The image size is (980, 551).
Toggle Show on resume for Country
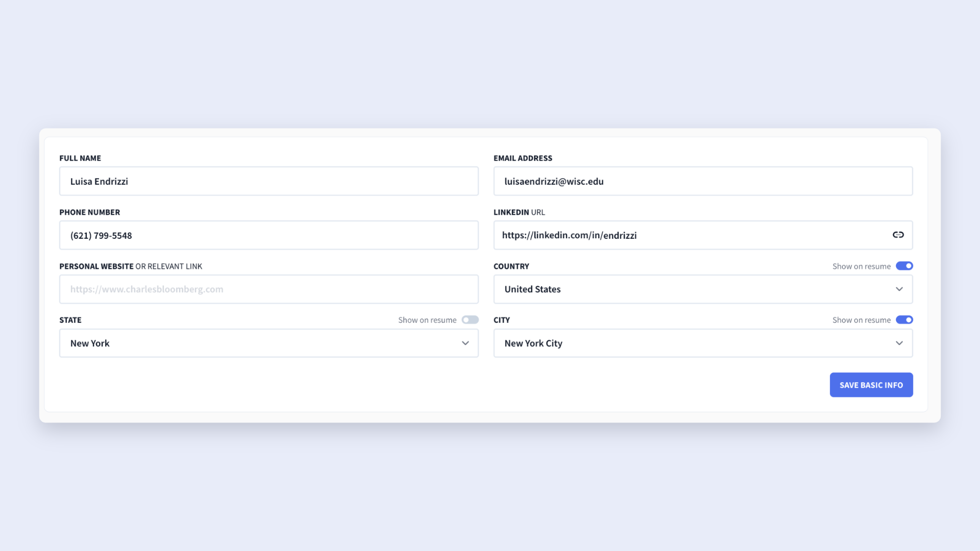click(x=904, y=266)
